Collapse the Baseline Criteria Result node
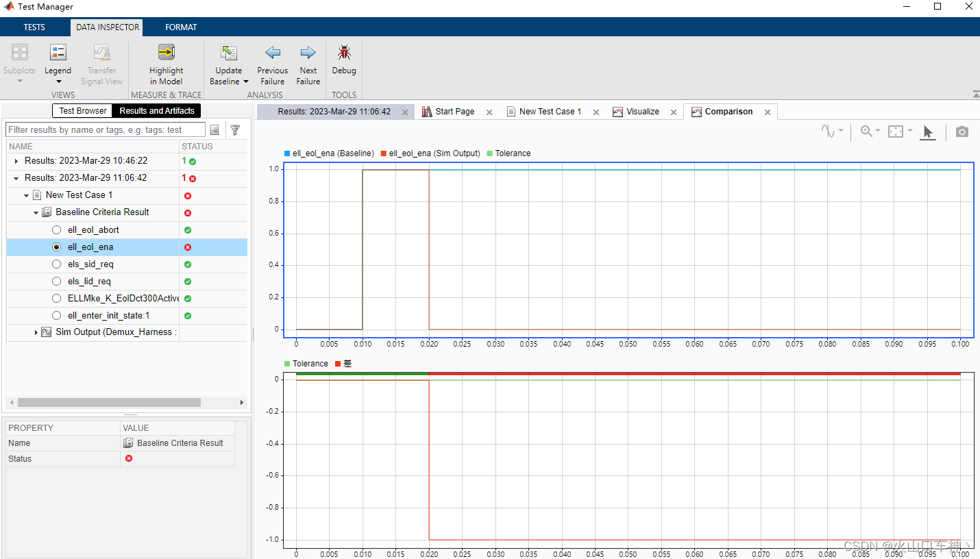The height and width of the screenshot is (559, 980). pyautogui.click(x=36, y=212)
